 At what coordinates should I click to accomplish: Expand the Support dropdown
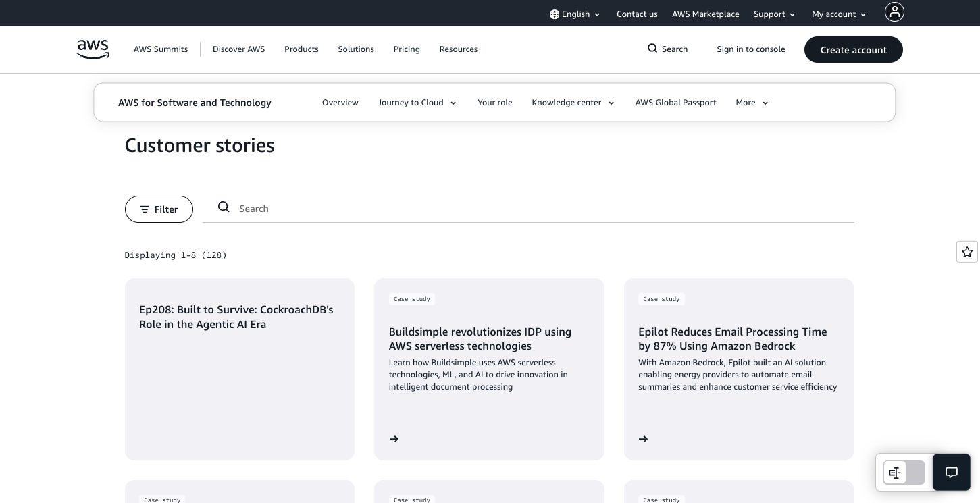point(775,14)
